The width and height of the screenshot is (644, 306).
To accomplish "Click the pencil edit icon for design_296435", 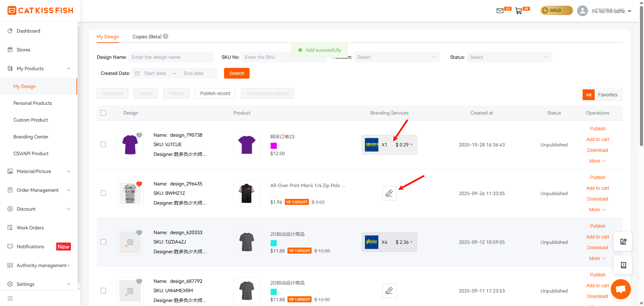I will [389, 193].
